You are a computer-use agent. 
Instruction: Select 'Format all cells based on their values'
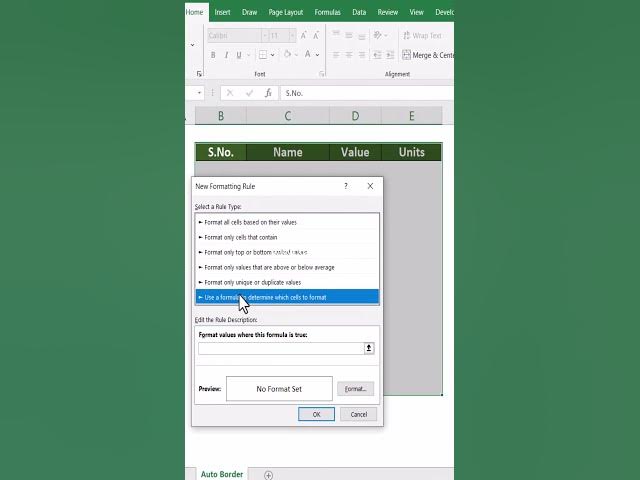(287, 222)
